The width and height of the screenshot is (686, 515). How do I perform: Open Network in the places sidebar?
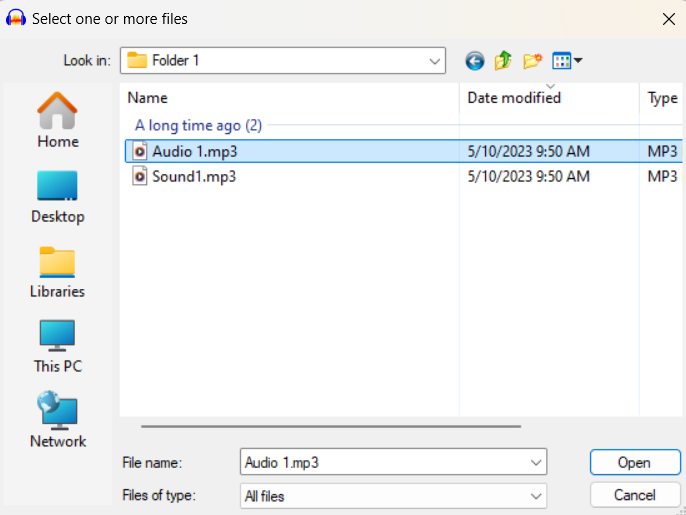pyautogui.click(x=58, y=420)
